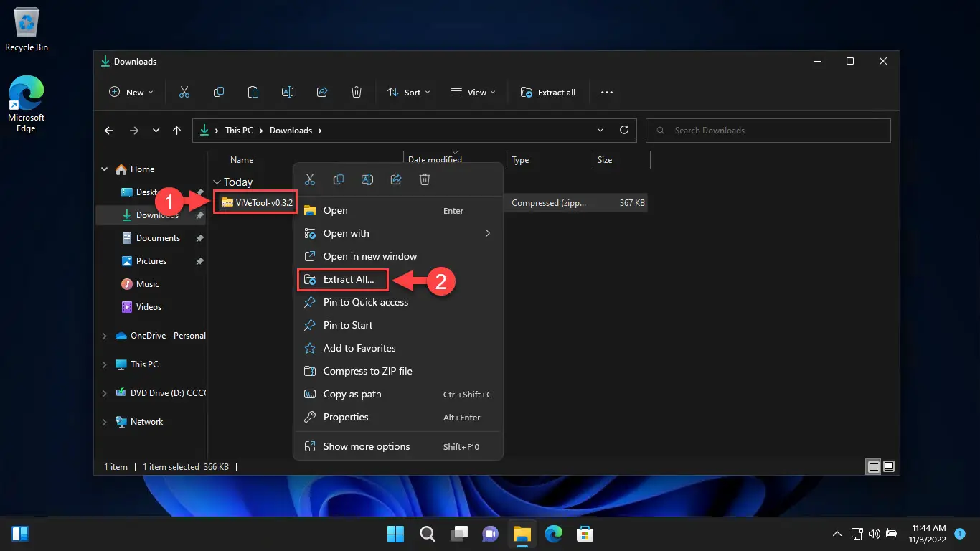Screen dimensions: 980x551
Task: Expand the This PC tree node
Action: click(x=105, y=364)
